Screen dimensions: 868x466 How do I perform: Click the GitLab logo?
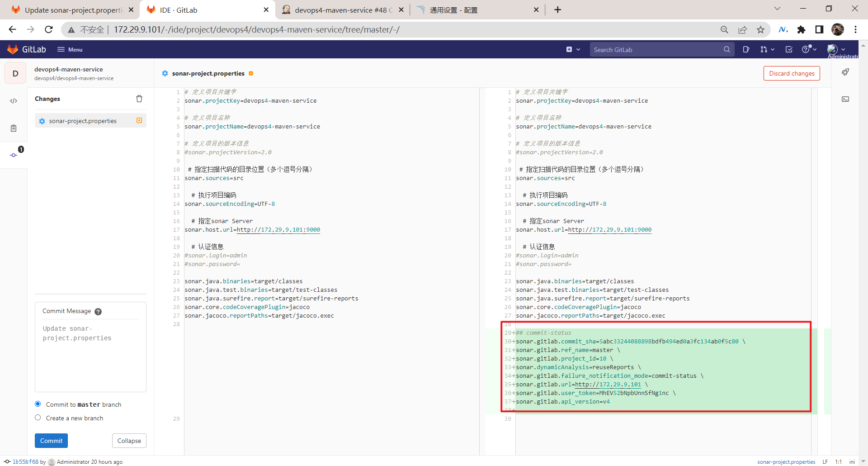coord(27,49)
